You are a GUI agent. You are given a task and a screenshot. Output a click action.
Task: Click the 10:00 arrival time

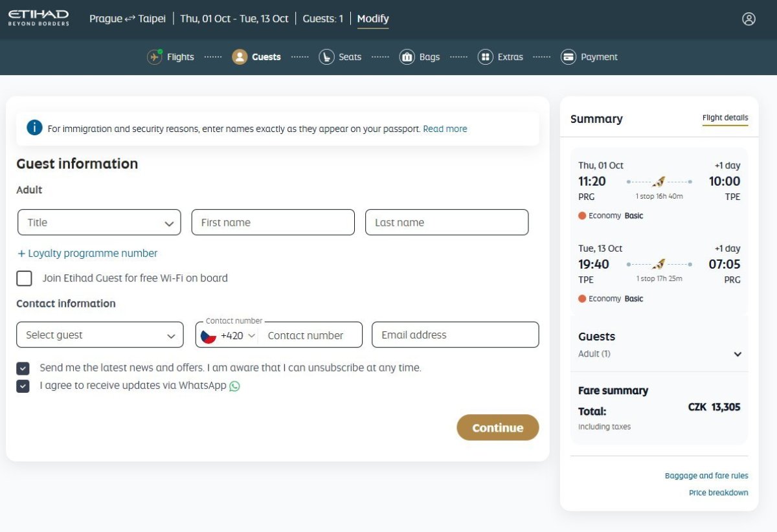point(725,181)
